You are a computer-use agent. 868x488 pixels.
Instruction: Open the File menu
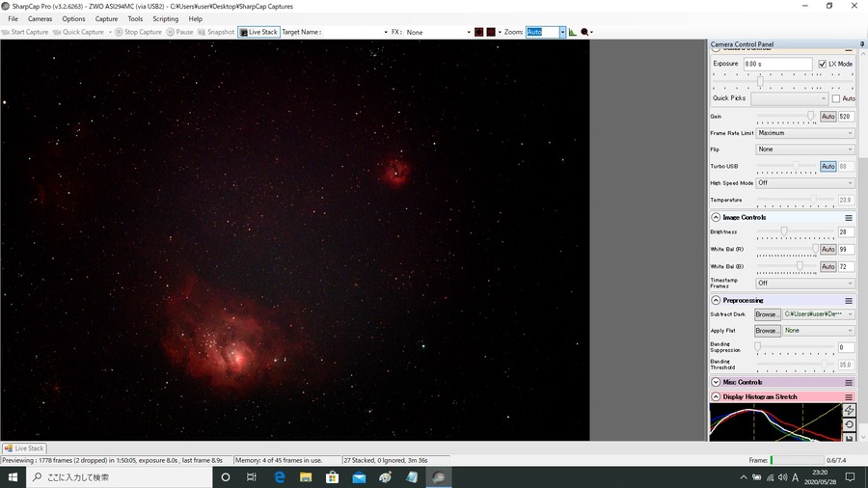[x=13, y=19]
